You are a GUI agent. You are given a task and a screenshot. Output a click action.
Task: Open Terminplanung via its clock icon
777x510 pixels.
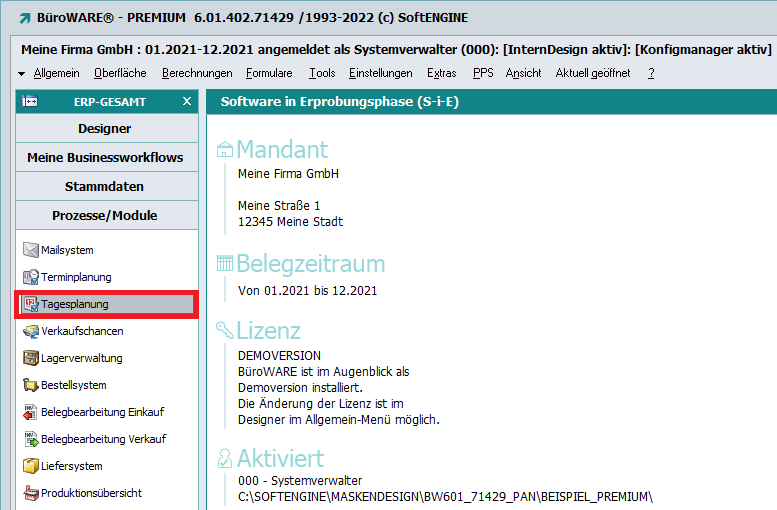31,277
